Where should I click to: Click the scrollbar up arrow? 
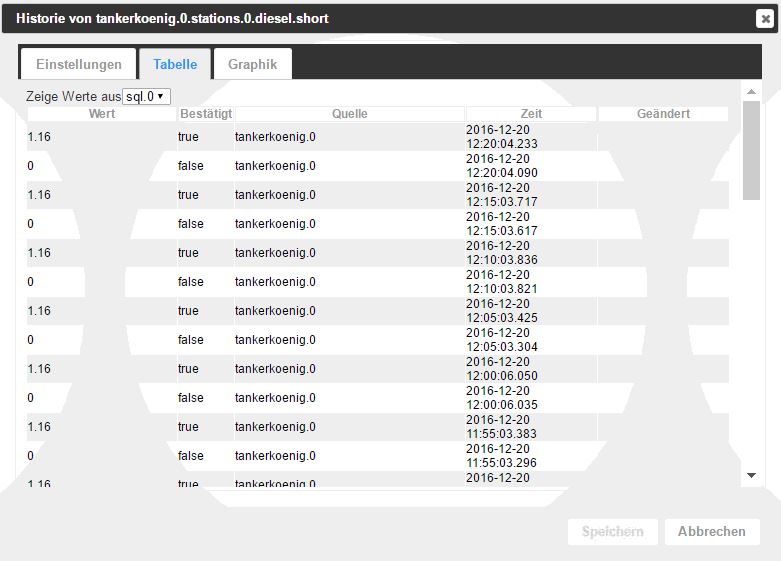pyautogui.click(x=752, y=92)
